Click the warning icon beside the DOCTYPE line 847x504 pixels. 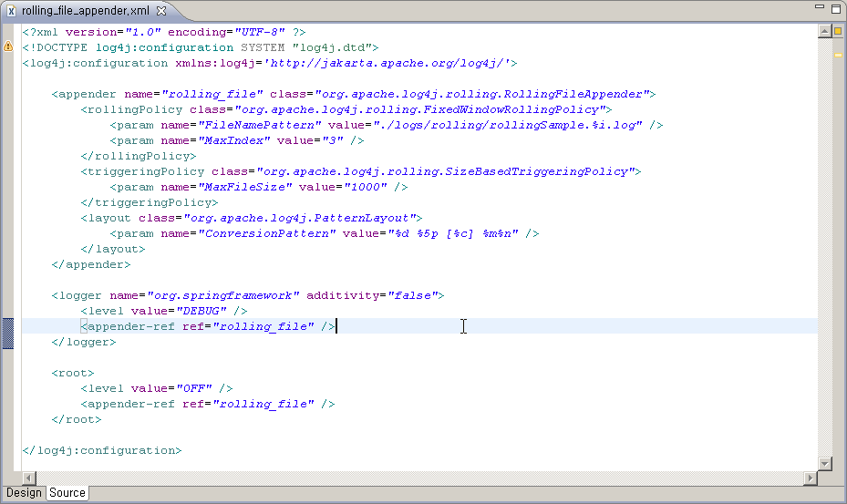(8, 46)
